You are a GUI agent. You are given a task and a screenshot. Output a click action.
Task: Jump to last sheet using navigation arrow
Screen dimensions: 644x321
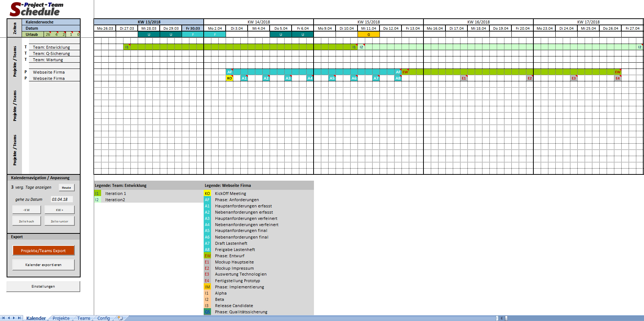(19, 318)
